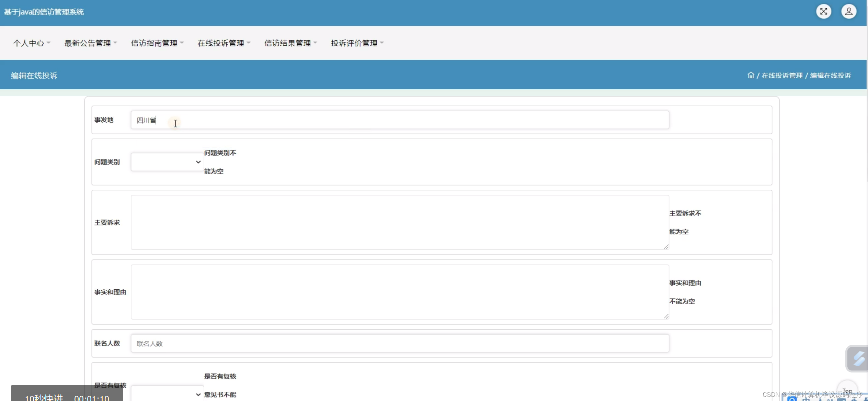
Task: Click the fullscreen toggle icon in header
Action: coord(823,12)
